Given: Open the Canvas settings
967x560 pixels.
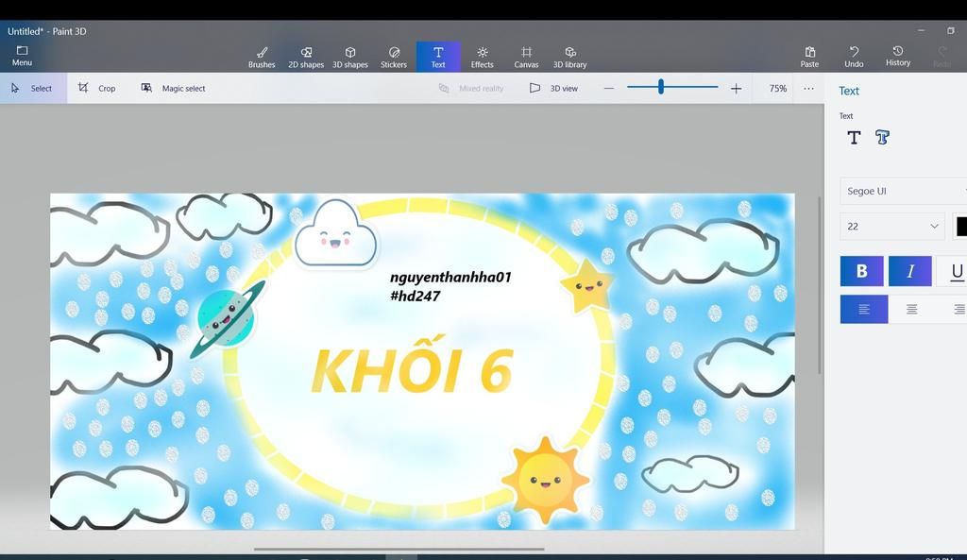Looking at the screenshot, I should pyautogui.click(x=527, y=57).
